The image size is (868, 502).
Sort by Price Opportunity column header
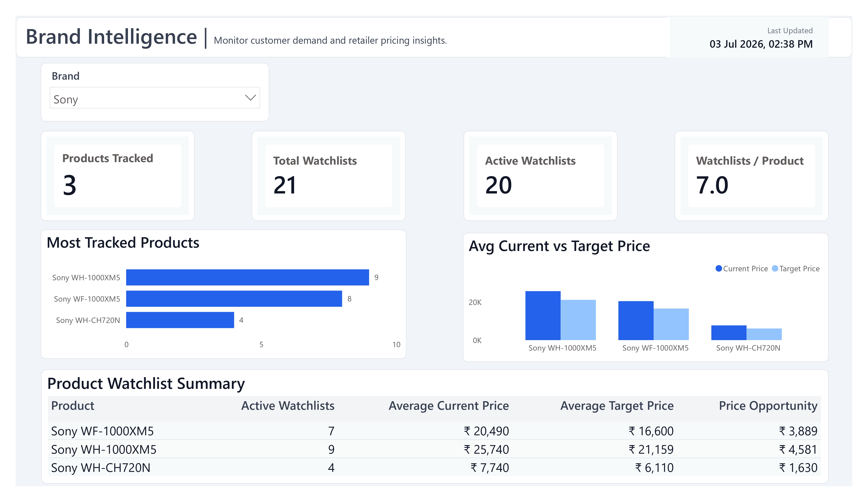768,406
